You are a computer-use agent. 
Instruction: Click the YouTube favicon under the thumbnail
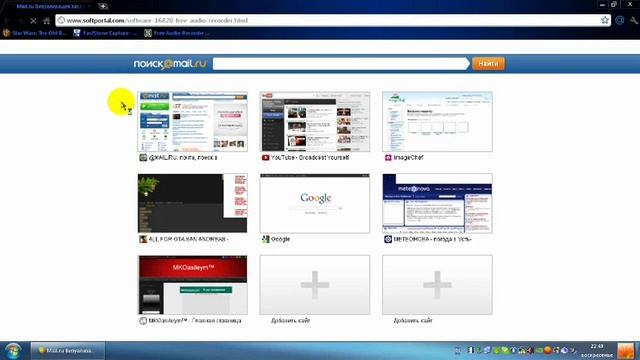pyautogui.click(x=265, y=158)
